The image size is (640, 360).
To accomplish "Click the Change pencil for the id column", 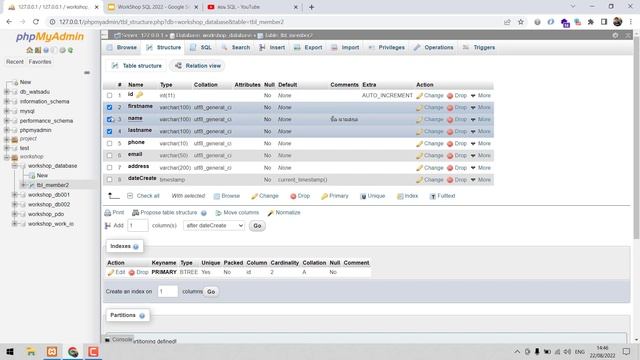I will click(x=419, y=96).
